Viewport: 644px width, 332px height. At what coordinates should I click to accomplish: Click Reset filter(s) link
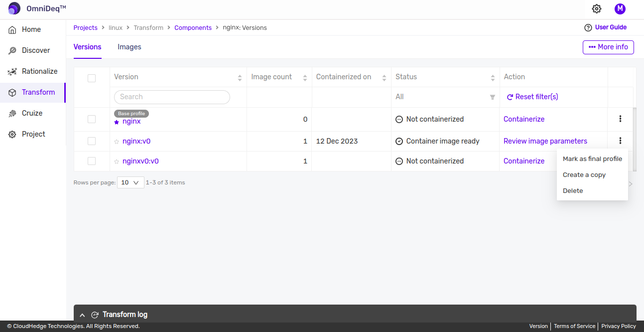[532, 97]
